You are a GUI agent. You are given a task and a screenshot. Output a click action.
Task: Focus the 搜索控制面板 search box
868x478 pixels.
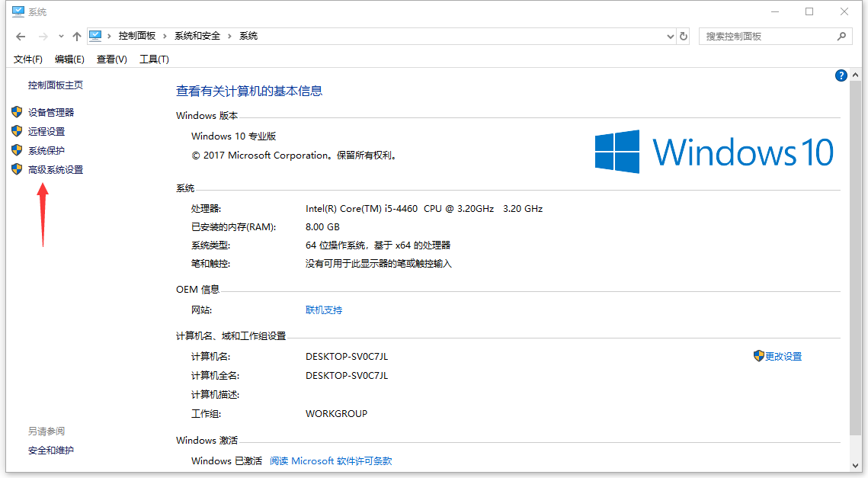775,37
